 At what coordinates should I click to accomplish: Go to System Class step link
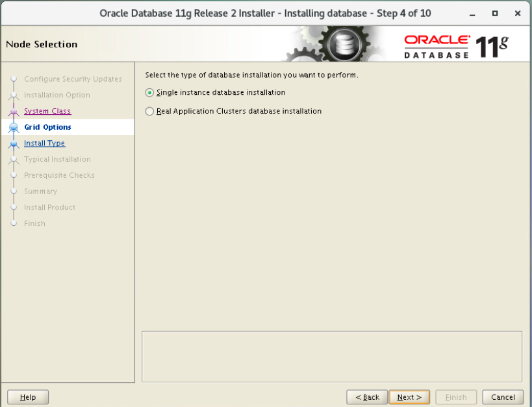[47, 111]
